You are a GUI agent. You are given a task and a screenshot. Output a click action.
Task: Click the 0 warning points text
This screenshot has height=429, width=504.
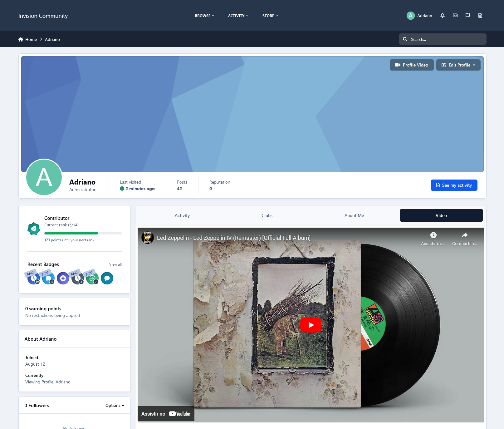43,308
